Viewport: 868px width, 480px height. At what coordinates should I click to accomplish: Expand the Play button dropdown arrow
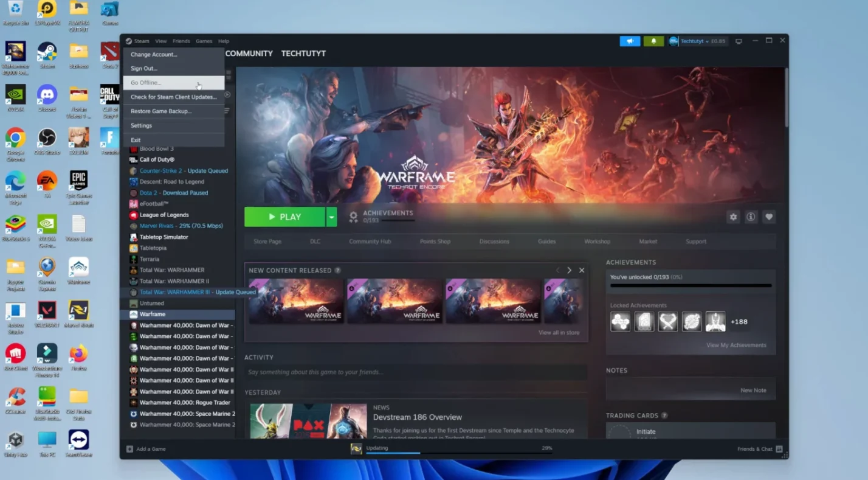point(331,217)
